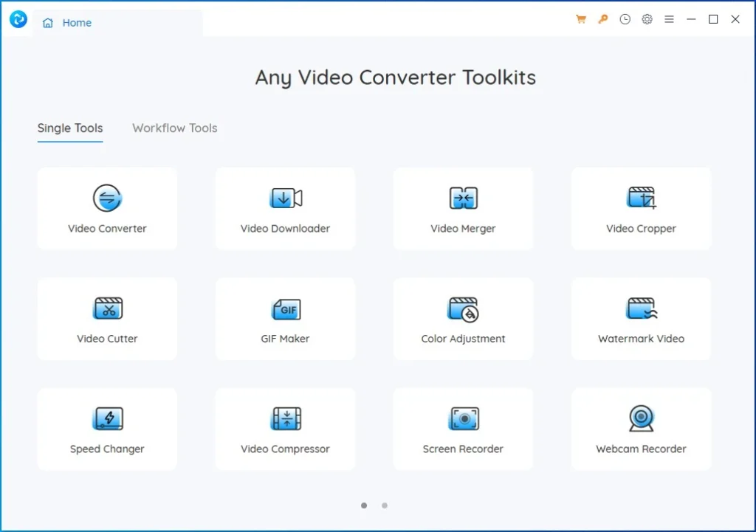Go to the first page dot
Image resolution: width=756 pixels, height=532 pixels.
[364, 505]
